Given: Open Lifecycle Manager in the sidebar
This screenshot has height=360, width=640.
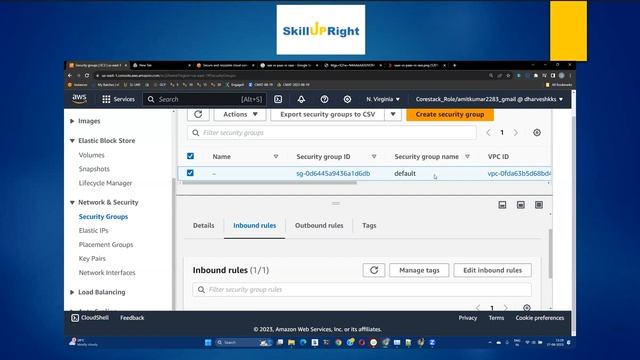Looking at the screenshot, I should [x=105, y=183].
